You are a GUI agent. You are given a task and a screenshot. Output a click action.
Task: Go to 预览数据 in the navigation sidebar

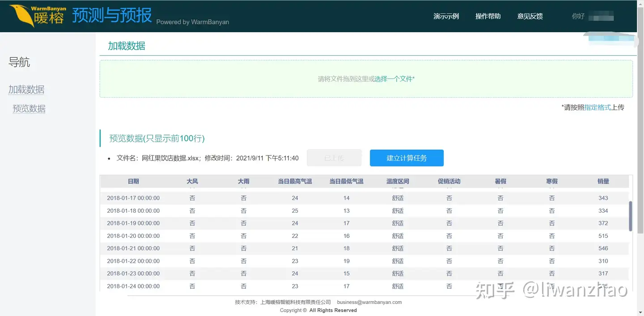[29, 109]
